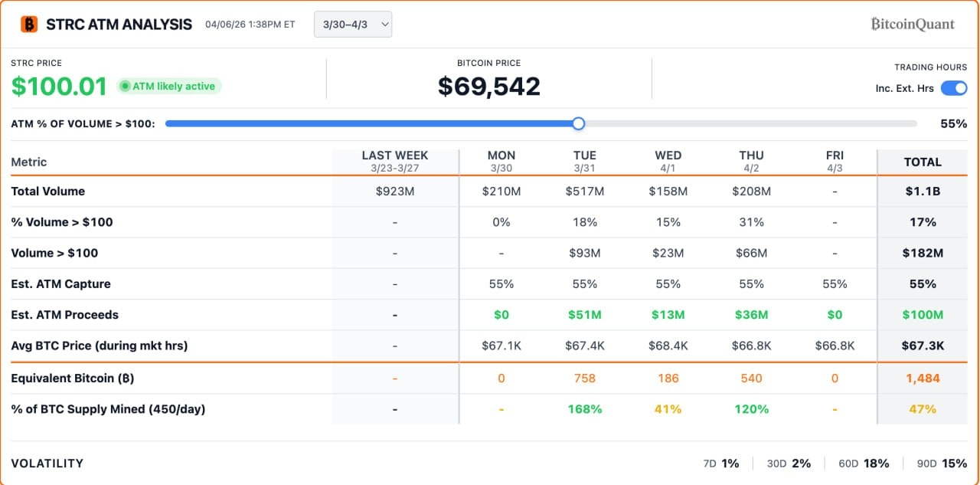980x485 pixels.
Task: Click the ATM % of volume slider handle
Action: point(579,123)
